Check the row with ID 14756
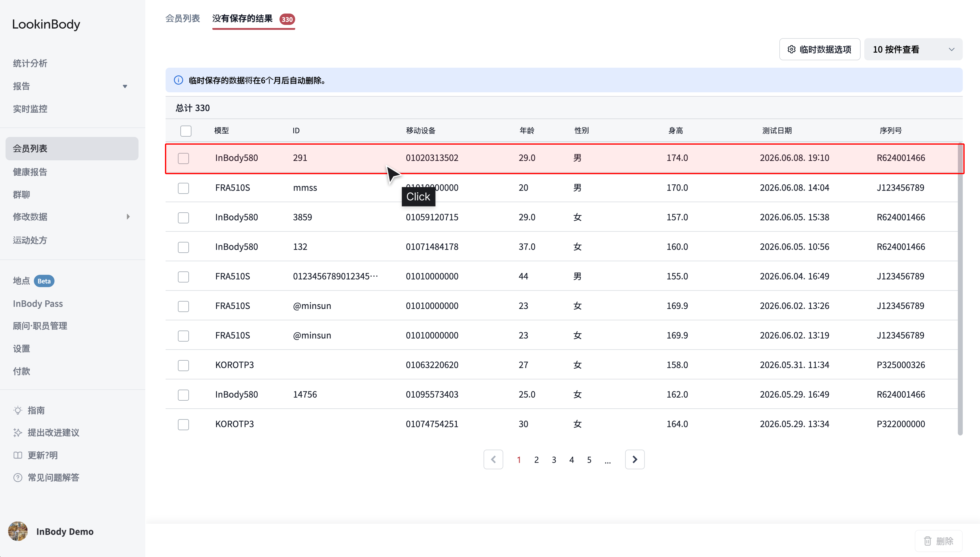Screen dimensions: 980x557 pyautogui.click(x=183, y=395)
